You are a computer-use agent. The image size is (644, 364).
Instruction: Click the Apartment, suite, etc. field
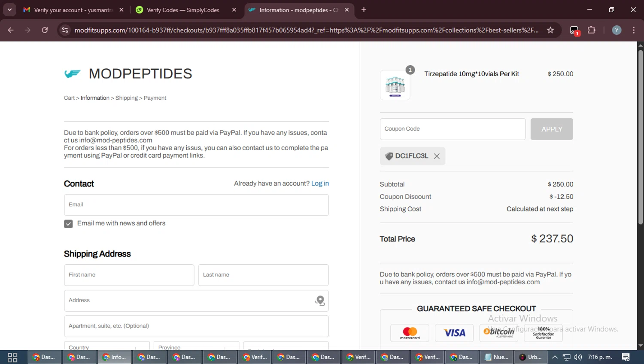196,326
